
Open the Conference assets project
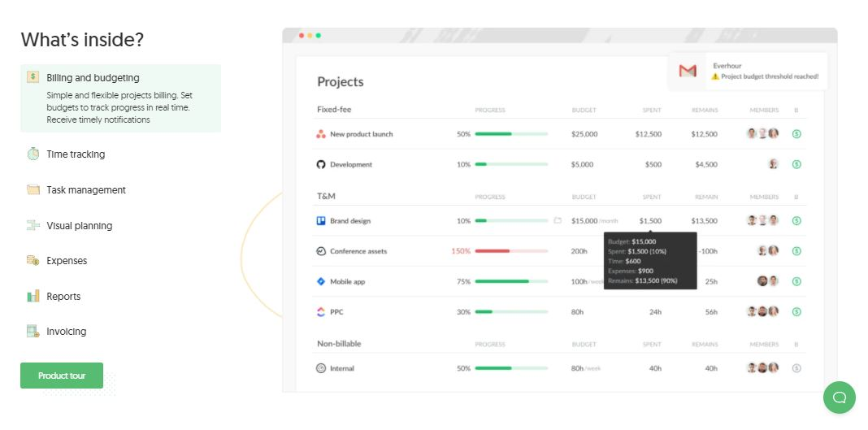[x=358, y=251]
